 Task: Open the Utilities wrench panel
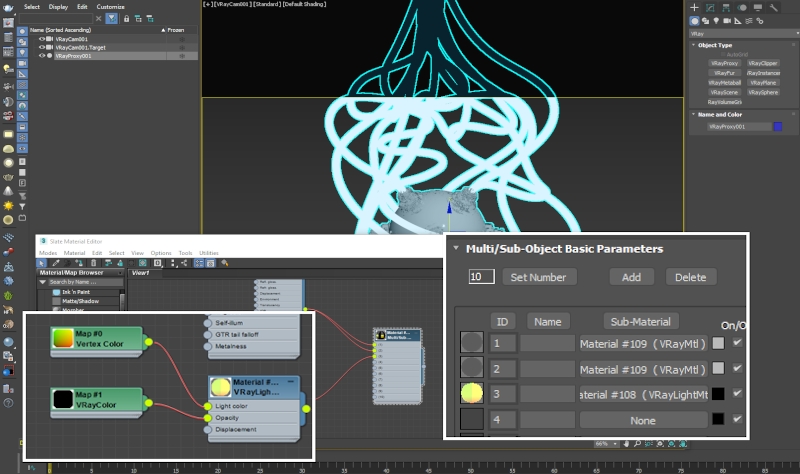tap(774, 6)
